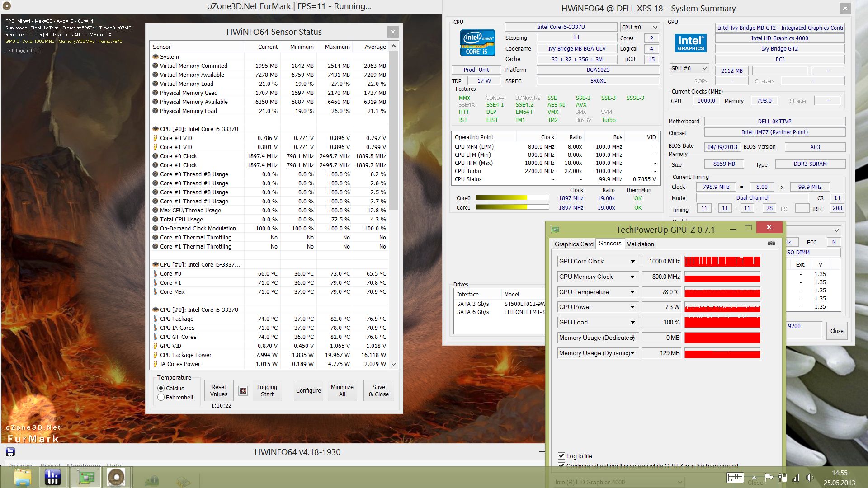Open the touch keyboard from the system tray

click(735, 478)
